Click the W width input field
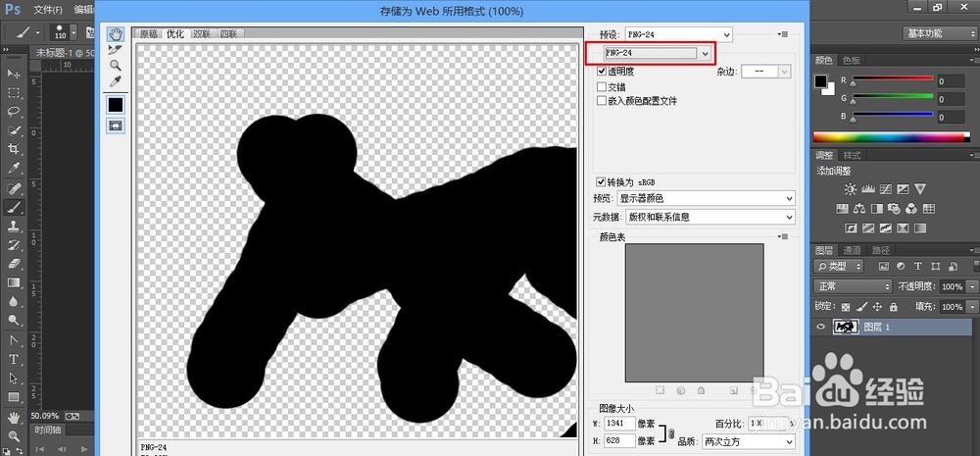 [620, 424]
